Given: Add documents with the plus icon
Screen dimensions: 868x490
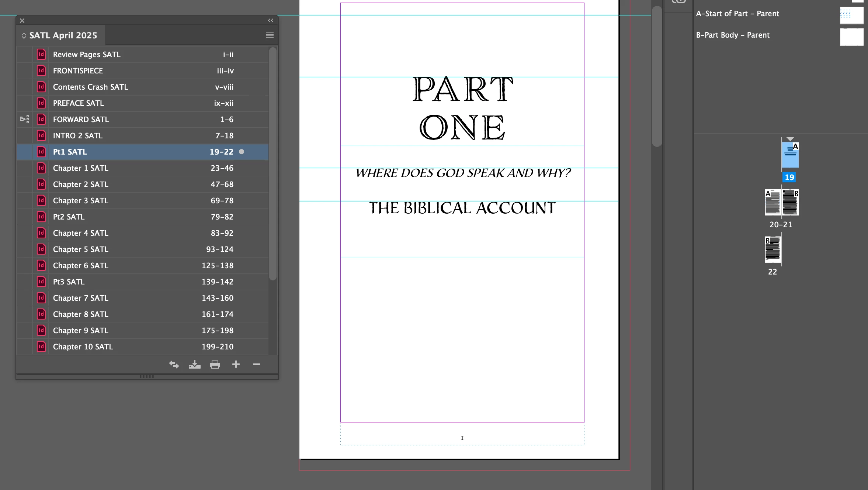Looking at the screenshot, I should click(236, 365).
